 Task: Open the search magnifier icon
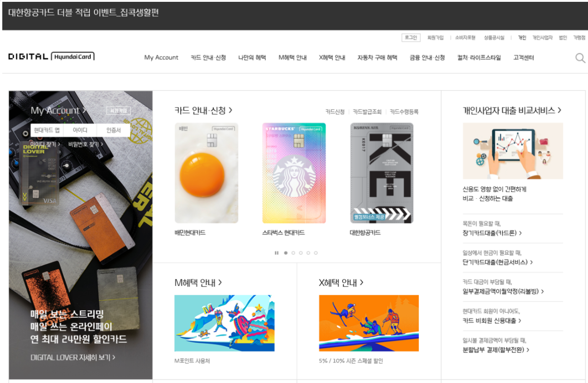[x=580, y=58]
